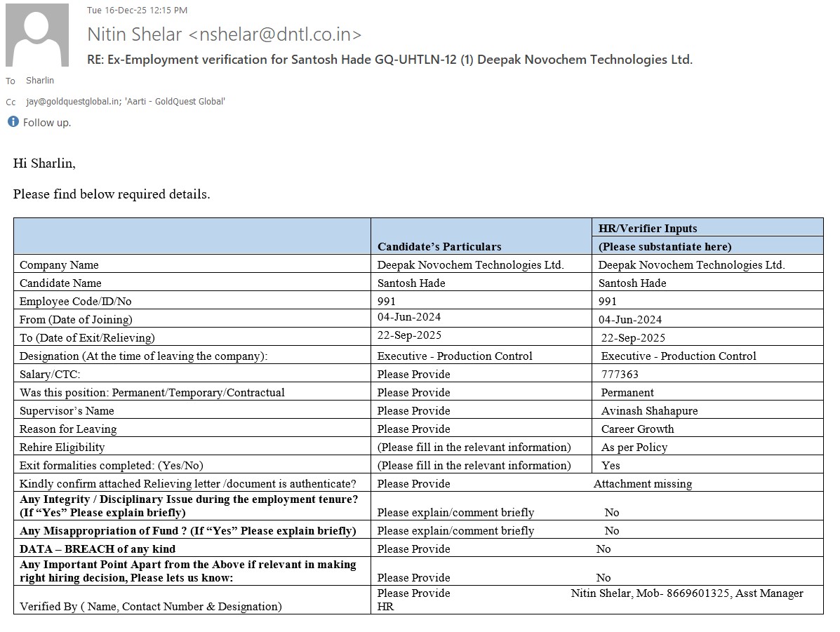Click the Reason for Leaving label
Screen dimensions: 840x632
(x=68, y=429)
